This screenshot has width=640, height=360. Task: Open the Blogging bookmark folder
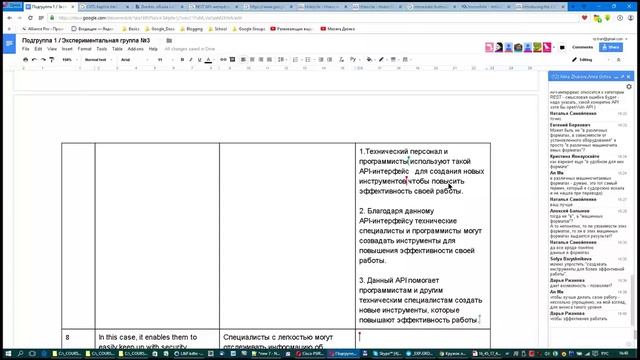[191, 29]
